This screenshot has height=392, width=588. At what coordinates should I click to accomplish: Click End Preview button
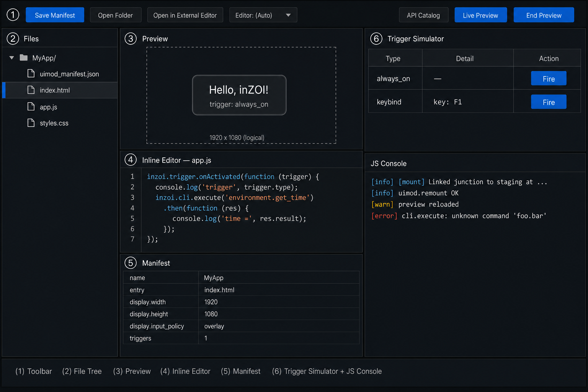(x=544, y=15)
